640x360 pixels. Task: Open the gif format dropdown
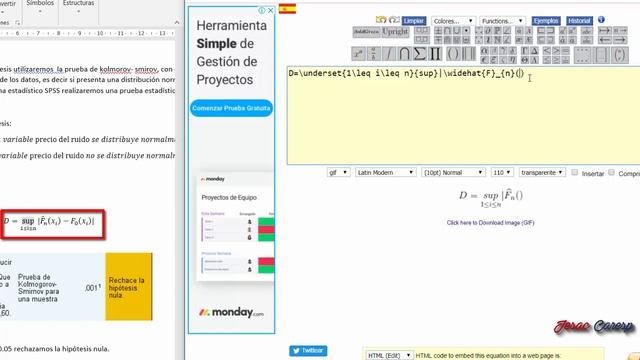338,173
